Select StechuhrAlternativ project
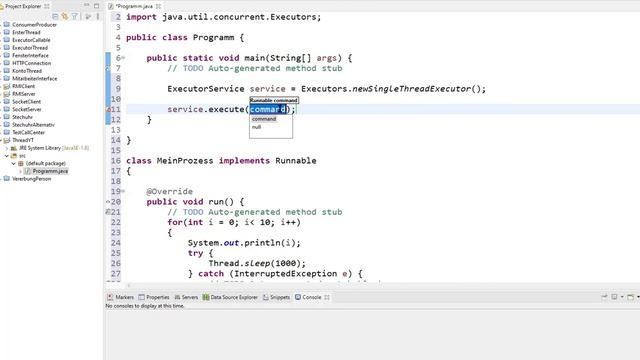 coord(33,125)
